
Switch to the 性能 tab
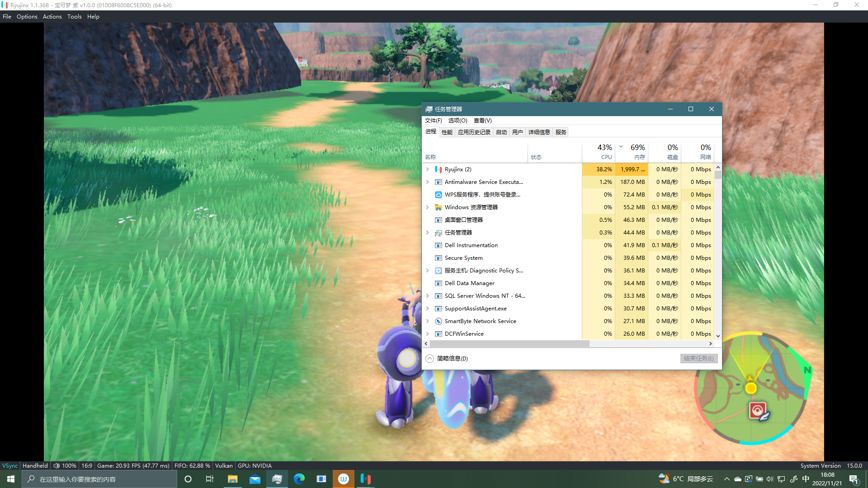pos(447,132)
